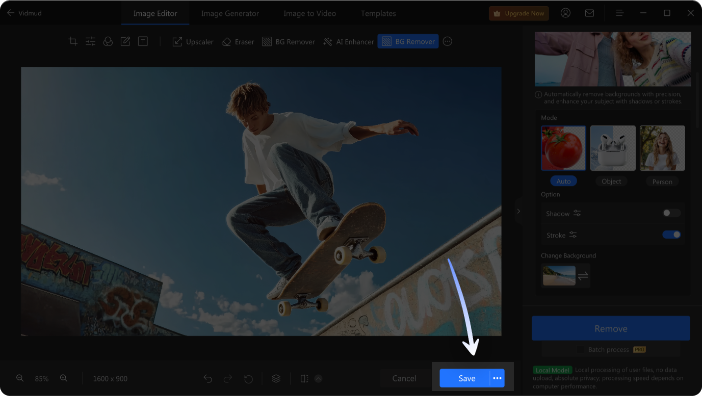This screenshot has width=702, height=401.
Task: Open the layers stack icon
Action: pyautogui.click(x=276, y=379)
